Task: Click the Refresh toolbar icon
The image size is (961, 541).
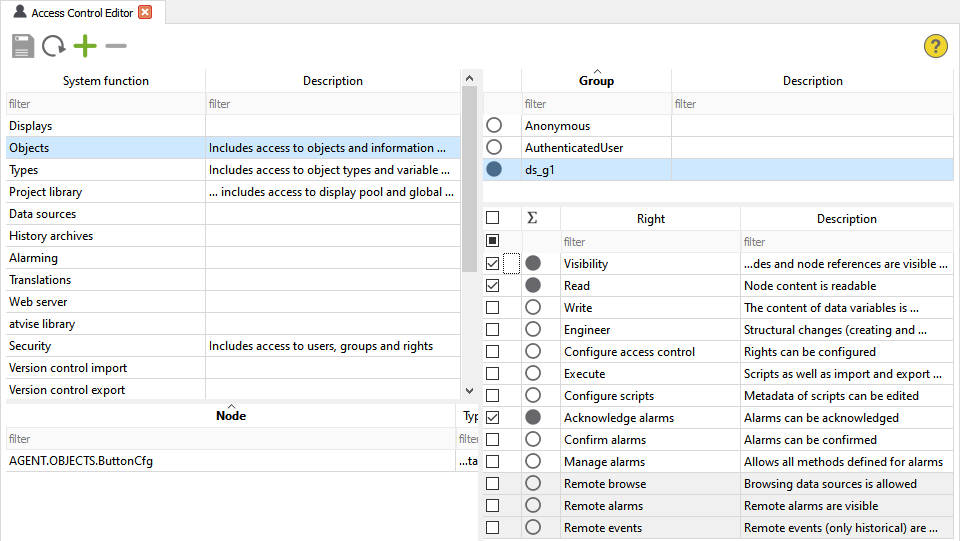Action: pos(54,46)
